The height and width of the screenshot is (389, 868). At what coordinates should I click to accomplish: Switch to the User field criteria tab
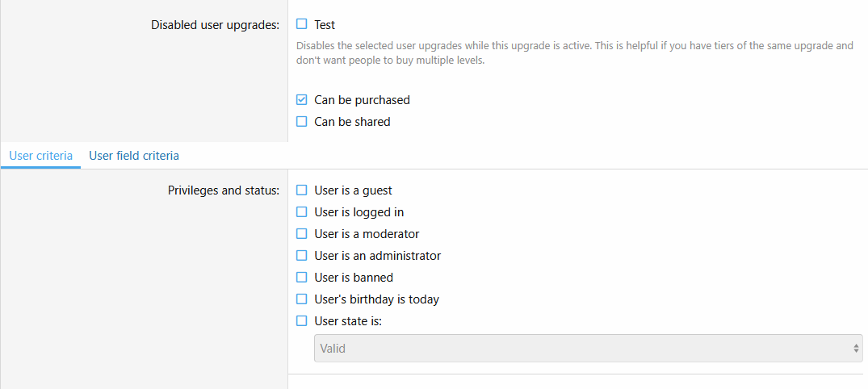pyautogui.click(x=134, y=156)
